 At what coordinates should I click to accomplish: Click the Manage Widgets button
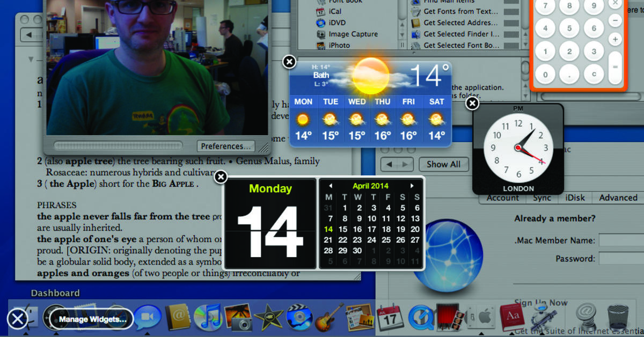[92, 319]
